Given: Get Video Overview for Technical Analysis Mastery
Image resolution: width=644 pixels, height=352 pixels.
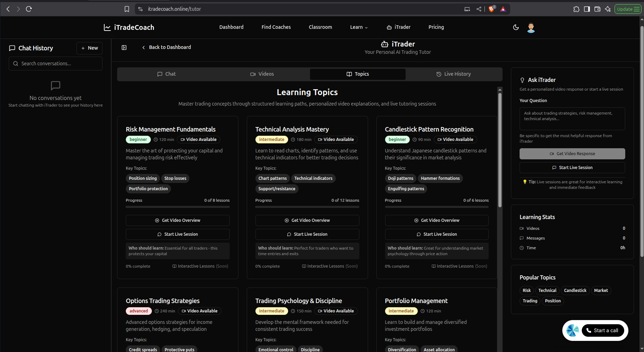Looking at the screenshot, I should tap(307, 220).
